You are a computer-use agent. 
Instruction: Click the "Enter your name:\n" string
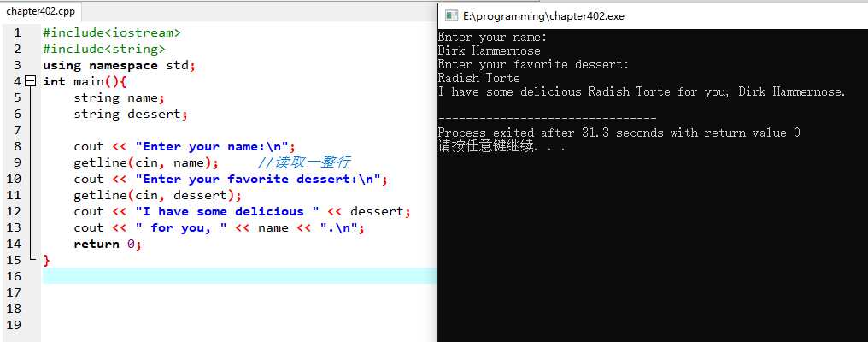tap(212, 146)
